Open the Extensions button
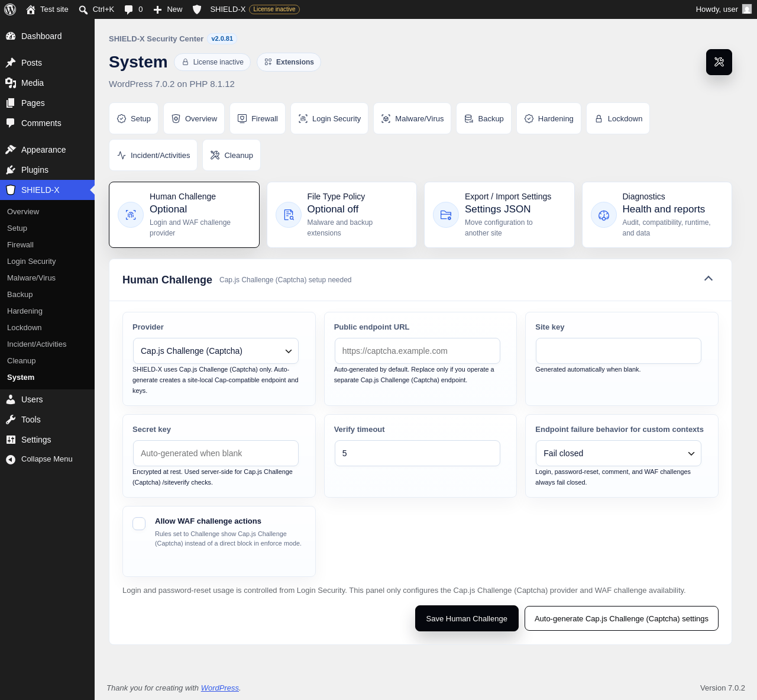Screen dimensions: 757x700 (289, 62)
